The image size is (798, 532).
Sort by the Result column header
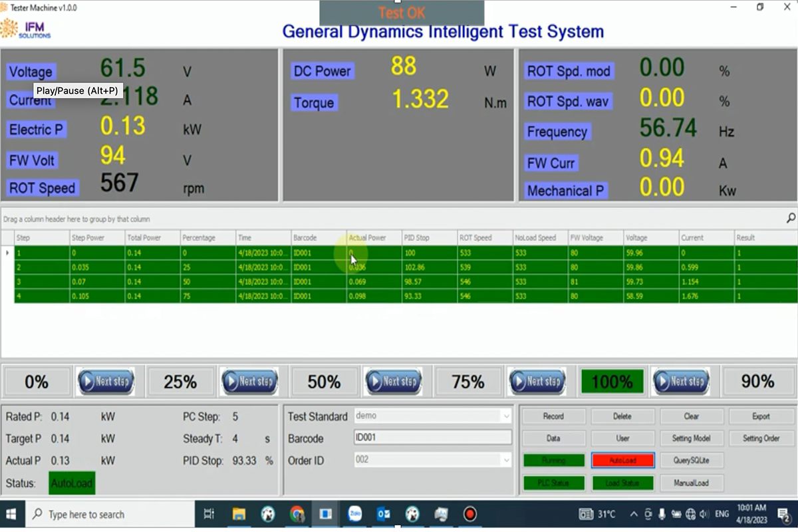click(x=765, y=237)
